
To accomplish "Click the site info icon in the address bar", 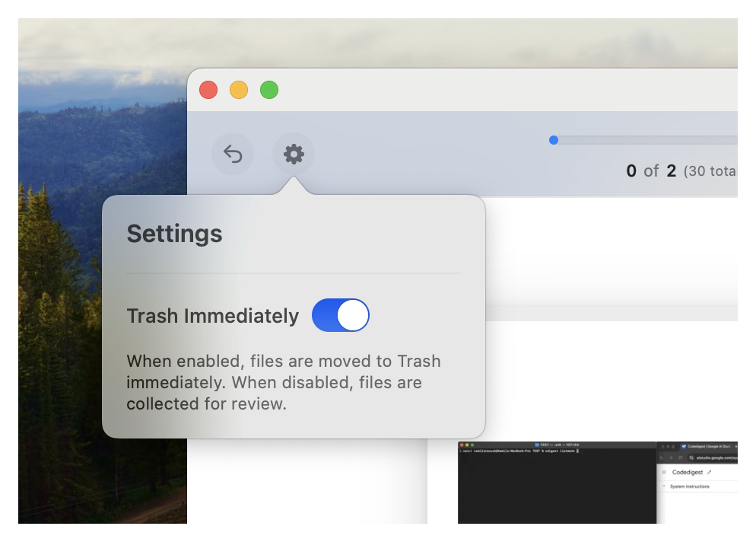I will (691, 458).
